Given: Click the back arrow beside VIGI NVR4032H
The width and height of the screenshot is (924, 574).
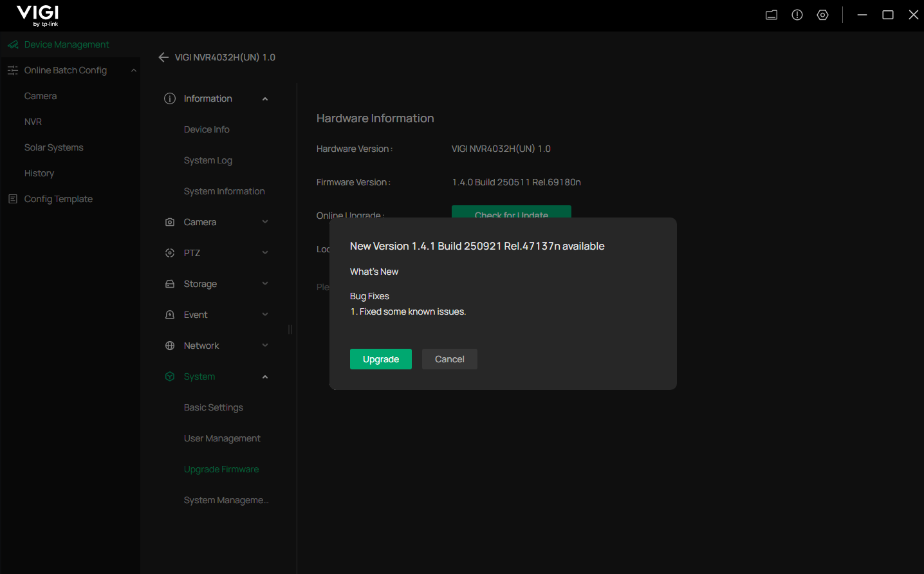Looking at the screenshot, I should (163, 57).
